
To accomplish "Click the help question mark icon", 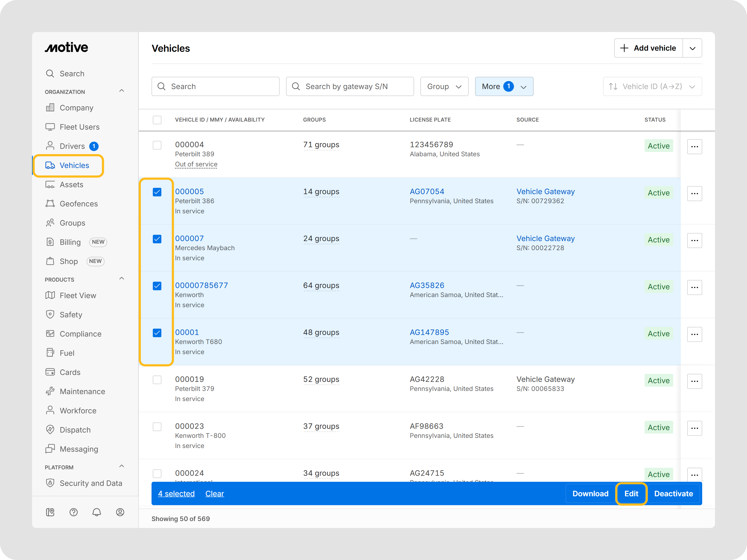I will click(74, 512).
